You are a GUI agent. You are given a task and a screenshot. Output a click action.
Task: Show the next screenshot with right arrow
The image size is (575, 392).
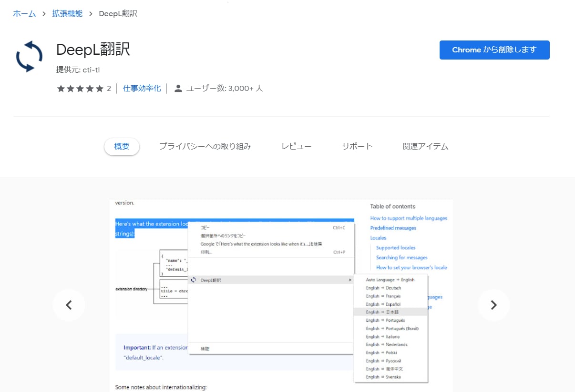[493, 305]
